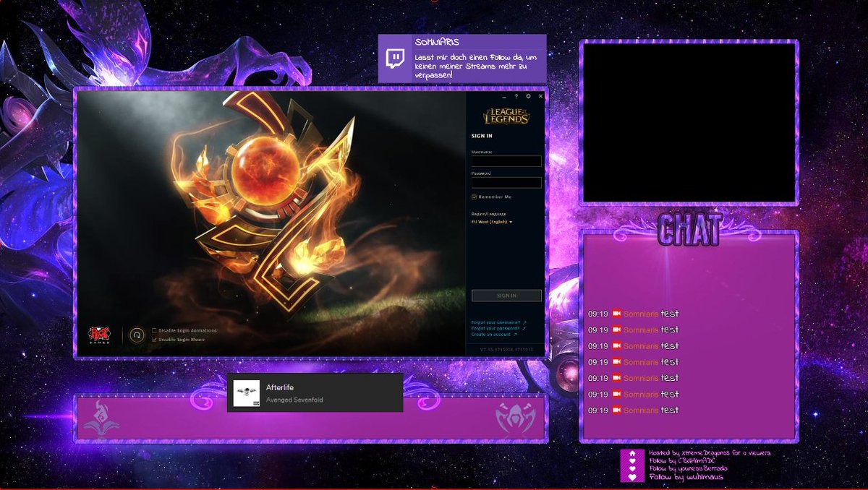Click the SIGN IN heading text
This screenshot has height=490, width=868.
pos(482,136)
